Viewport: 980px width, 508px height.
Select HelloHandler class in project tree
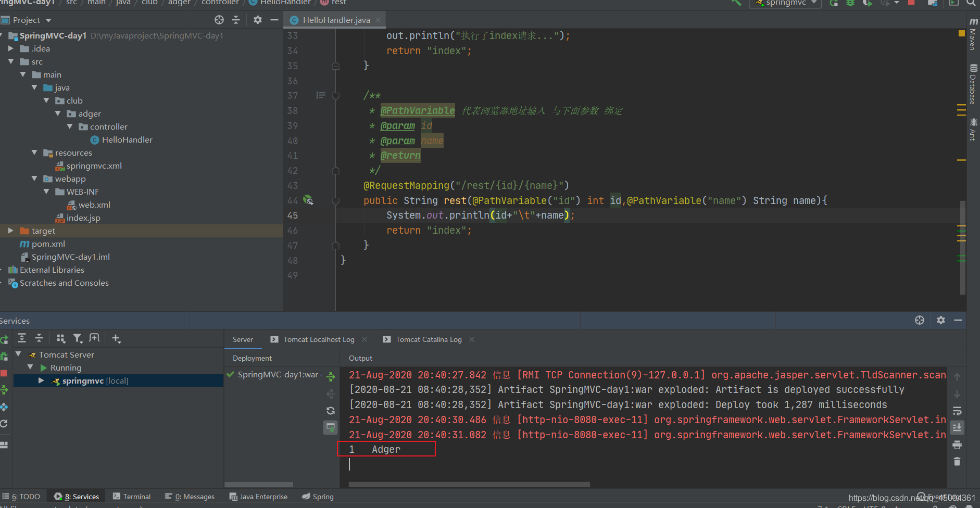pyautogui.click(x=121, y=139)
